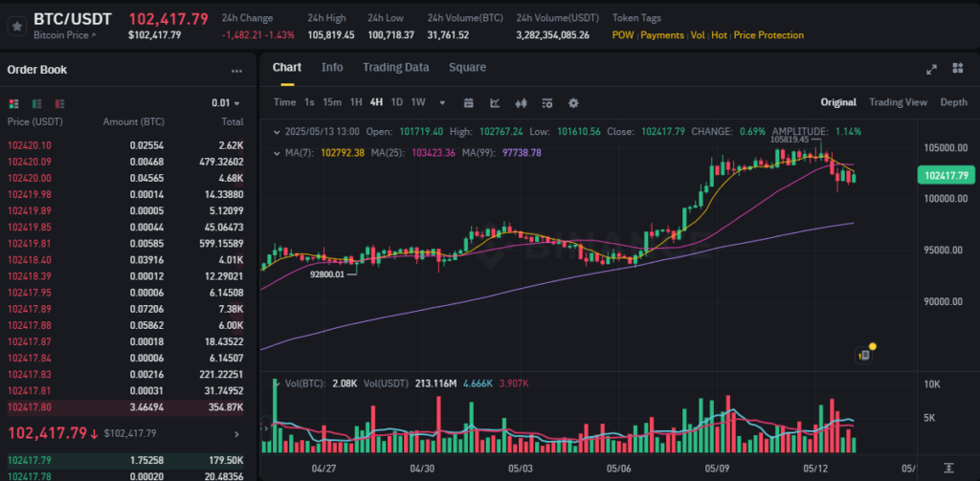This screenshot has height=481, width=980.
Task: Select the 1H interval
Action: pos(356,102)
